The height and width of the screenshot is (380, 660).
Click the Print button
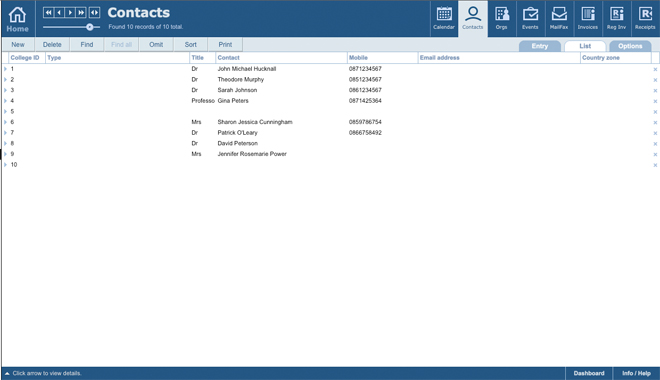(x=225, y=45)
